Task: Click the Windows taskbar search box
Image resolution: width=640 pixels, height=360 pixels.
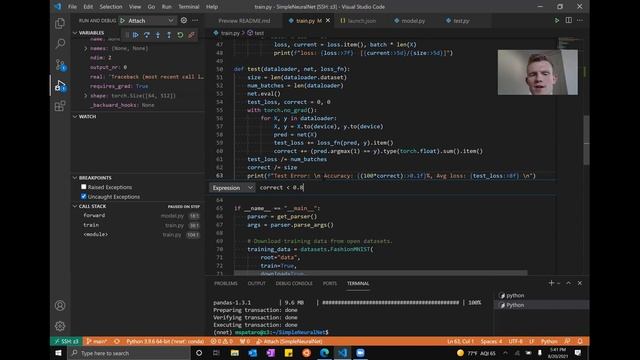Action: pyautogui.click(x=129, y=353)
